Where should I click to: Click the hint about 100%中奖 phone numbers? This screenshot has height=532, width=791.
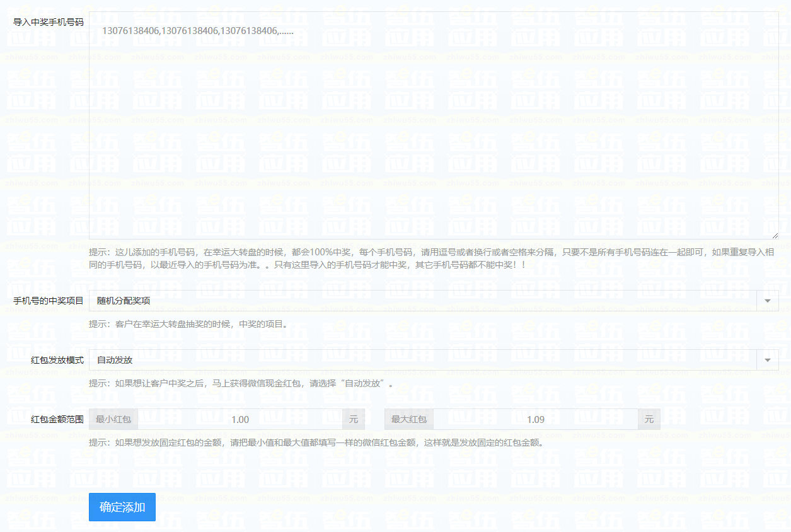point(432,258)
